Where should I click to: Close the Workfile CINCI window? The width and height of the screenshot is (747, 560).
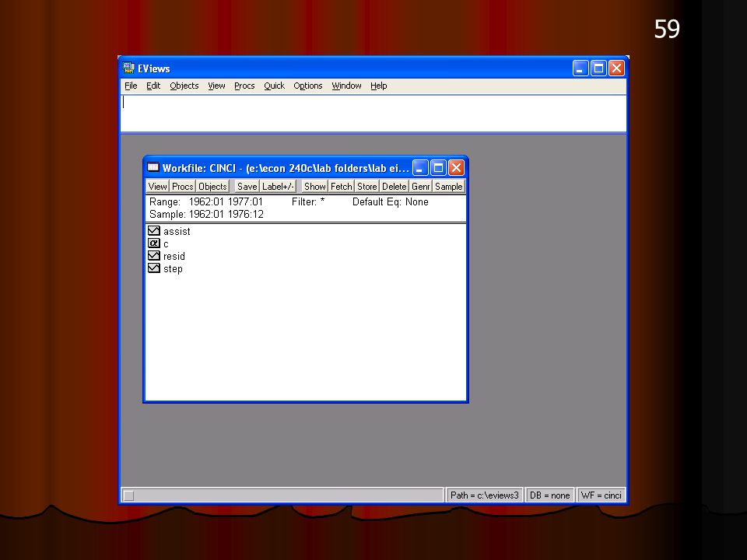point(456,168)
